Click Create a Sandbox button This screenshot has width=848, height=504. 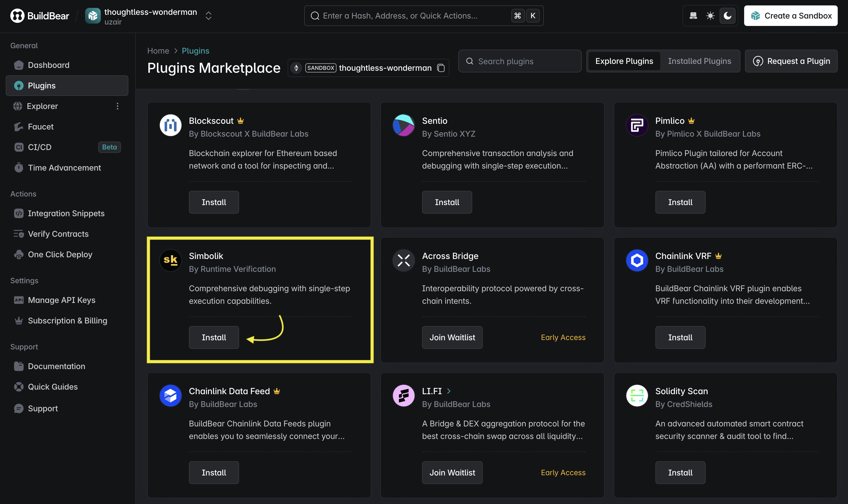click(x=791, y=16)
